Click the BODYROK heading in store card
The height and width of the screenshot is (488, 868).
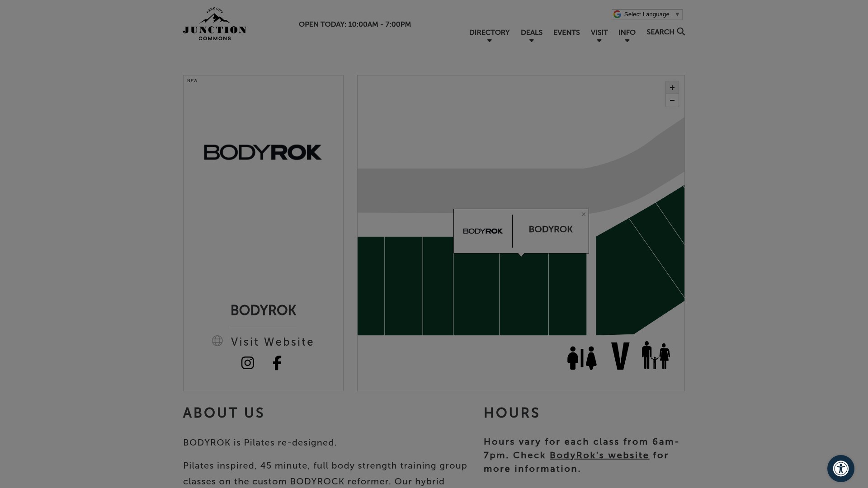pyautogui.click(x=264, y=310)
